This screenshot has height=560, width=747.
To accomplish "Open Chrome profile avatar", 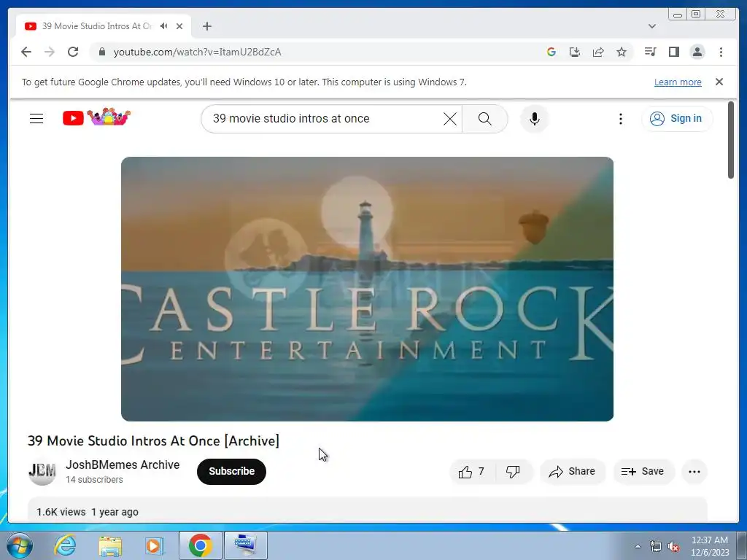I will point(697,52).
